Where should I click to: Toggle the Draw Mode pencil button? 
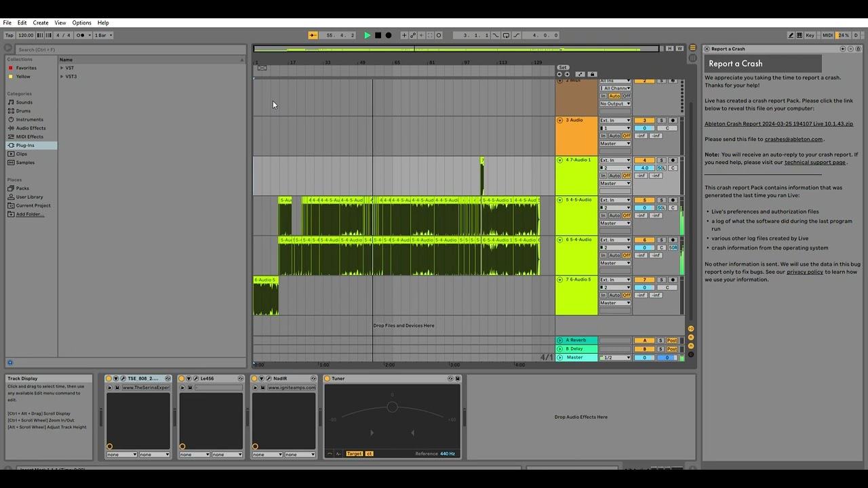tap(791, 35)
